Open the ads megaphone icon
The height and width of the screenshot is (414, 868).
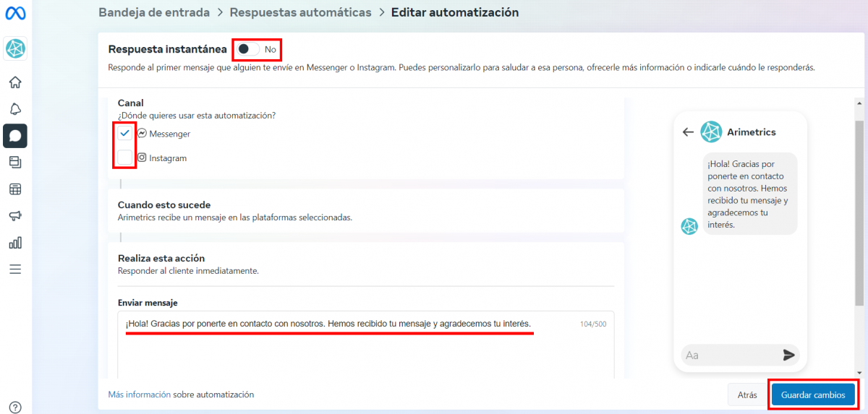[15, 216]
